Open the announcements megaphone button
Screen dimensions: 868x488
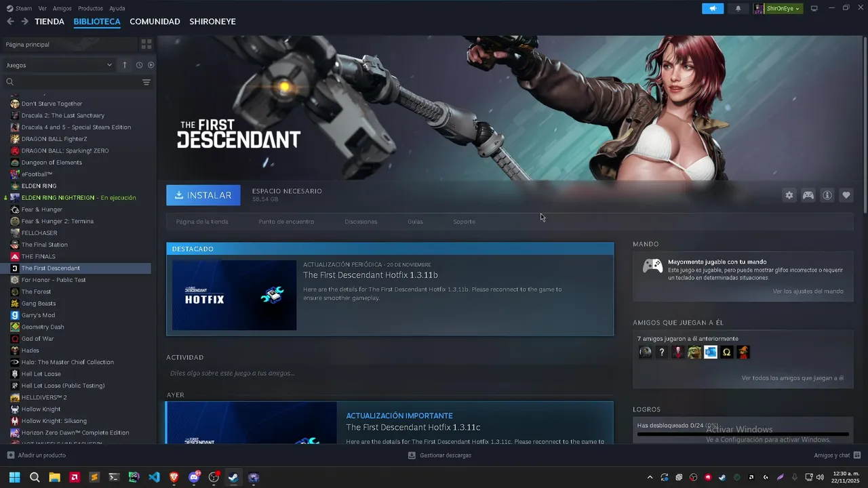(x=713, y=8)
